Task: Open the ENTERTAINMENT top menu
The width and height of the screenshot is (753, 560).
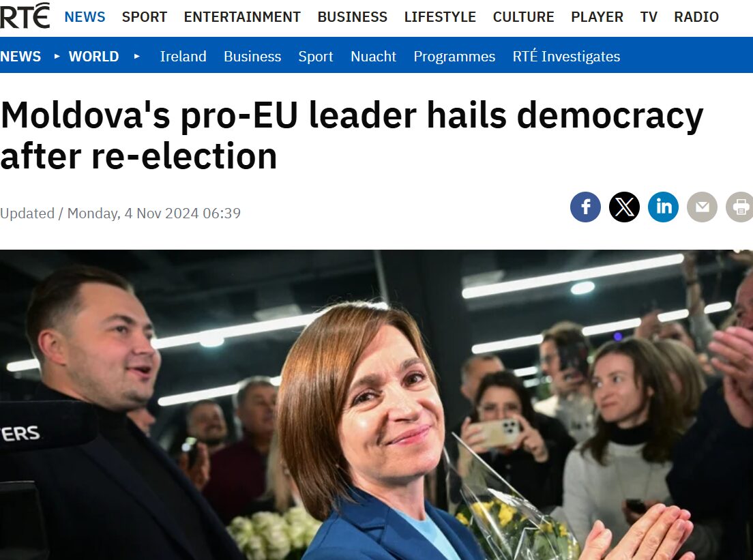Action: point(242,17)
